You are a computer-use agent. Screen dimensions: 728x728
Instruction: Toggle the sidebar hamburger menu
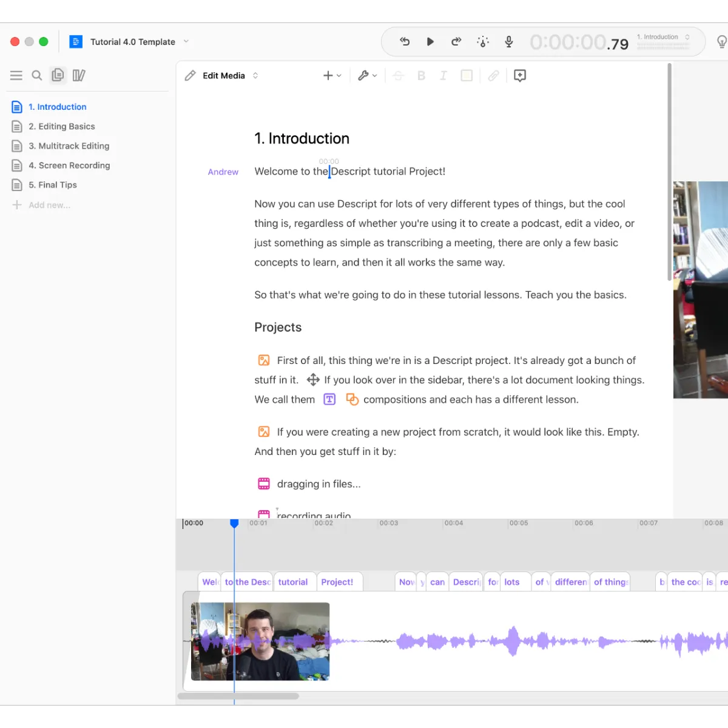click(16, 75)
